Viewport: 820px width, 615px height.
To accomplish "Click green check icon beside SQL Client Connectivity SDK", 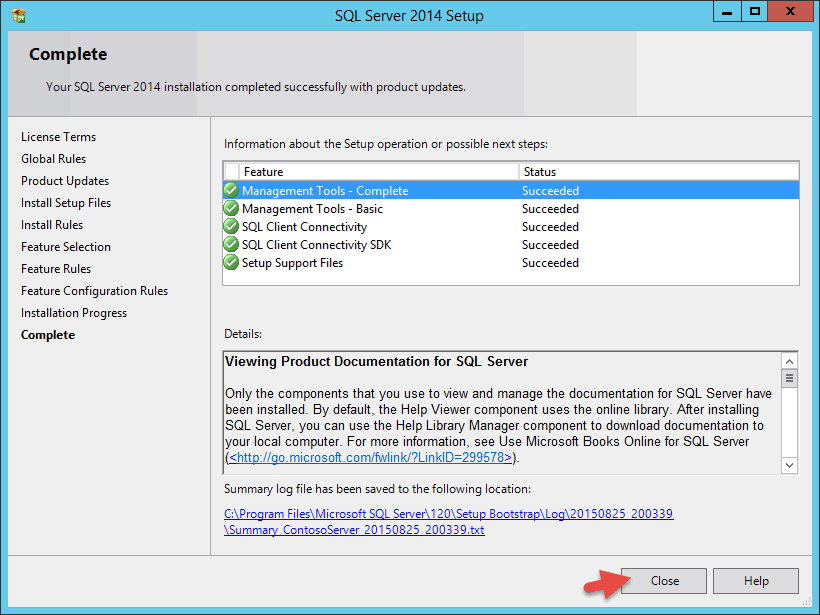I will (231, 244).
